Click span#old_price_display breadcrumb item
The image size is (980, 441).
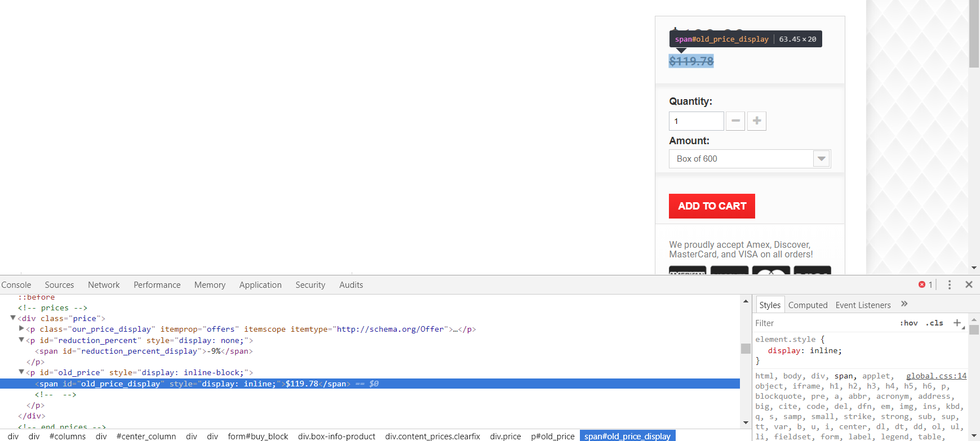coord(627,436)
